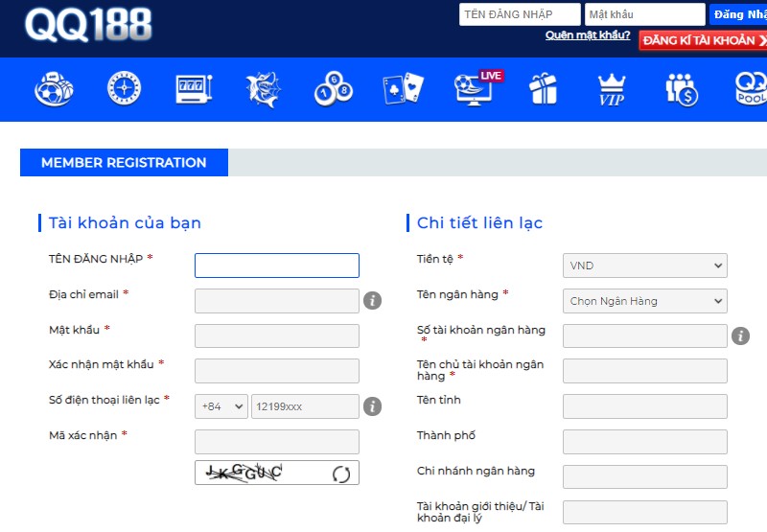
Task: Open the shark fishing game icon
Action: (263, 89)
